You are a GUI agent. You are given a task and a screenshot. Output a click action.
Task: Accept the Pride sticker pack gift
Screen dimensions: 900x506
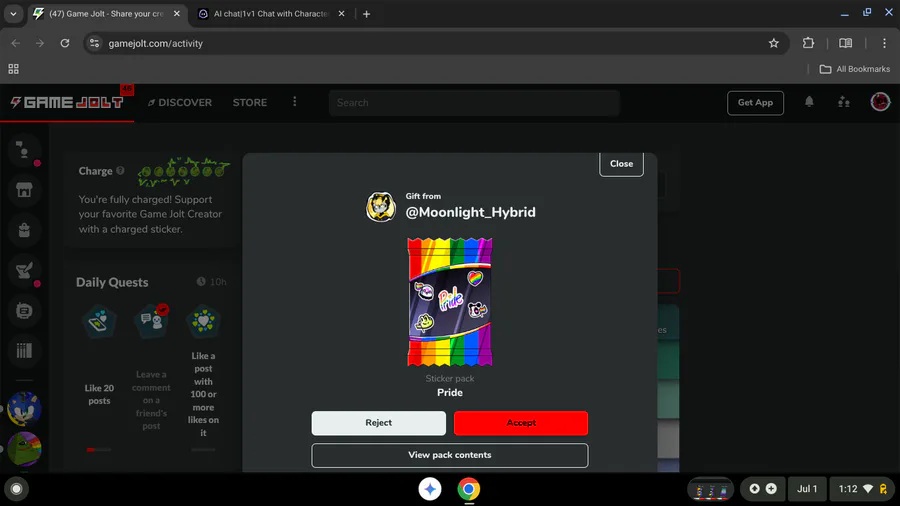click(521, 423)
